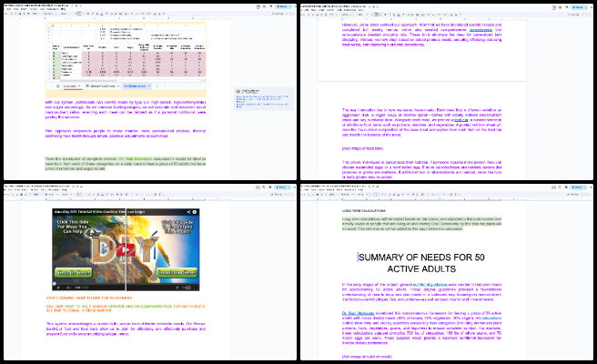The image size is (597, 364).
Task: Toggle Underline in top-left window toolbar
Action: point(97,14)
